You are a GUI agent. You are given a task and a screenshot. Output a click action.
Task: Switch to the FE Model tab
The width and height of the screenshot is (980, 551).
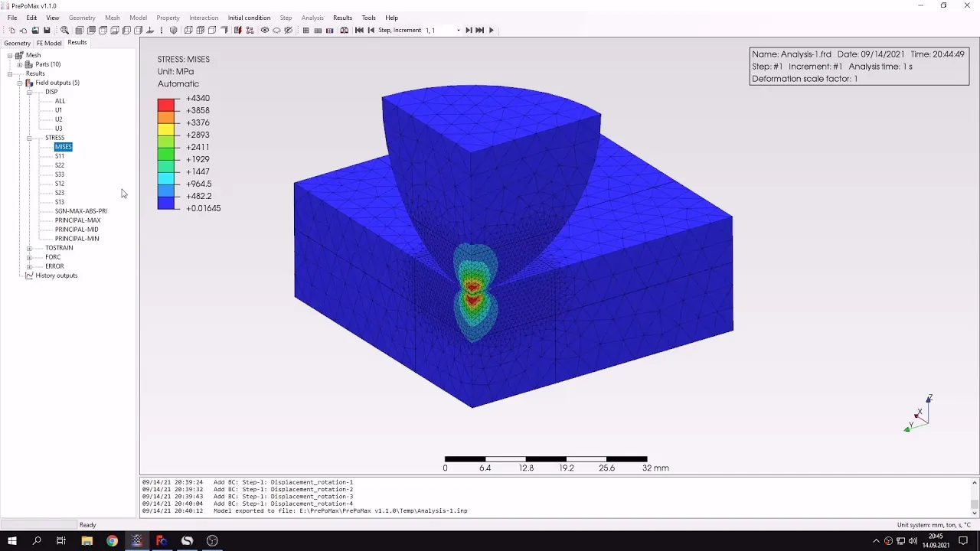tap(49, 43)
